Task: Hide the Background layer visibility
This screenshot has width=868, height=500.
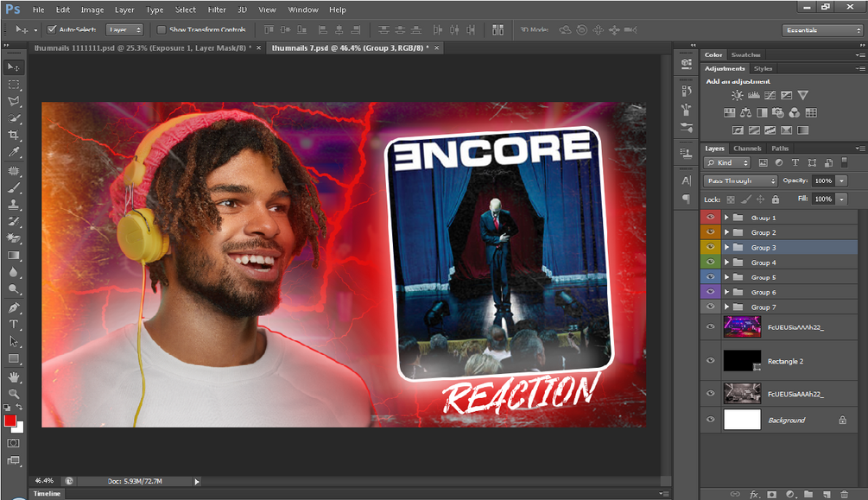Action: (710, 420)
